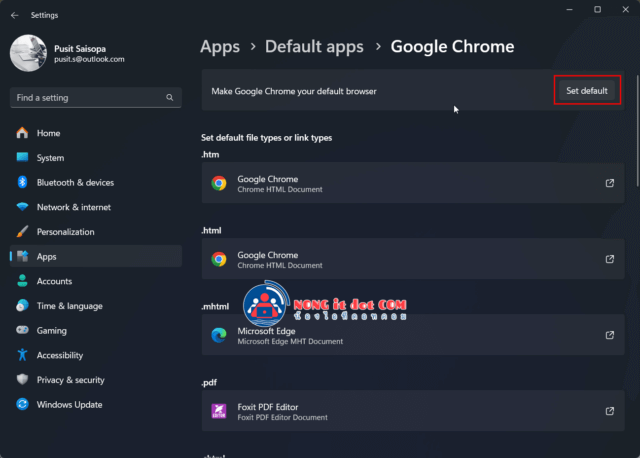Image resolution: width=640 pixels, height=458 pixels.
Task: Click the Find a setting search box
Action: [96, 98]
